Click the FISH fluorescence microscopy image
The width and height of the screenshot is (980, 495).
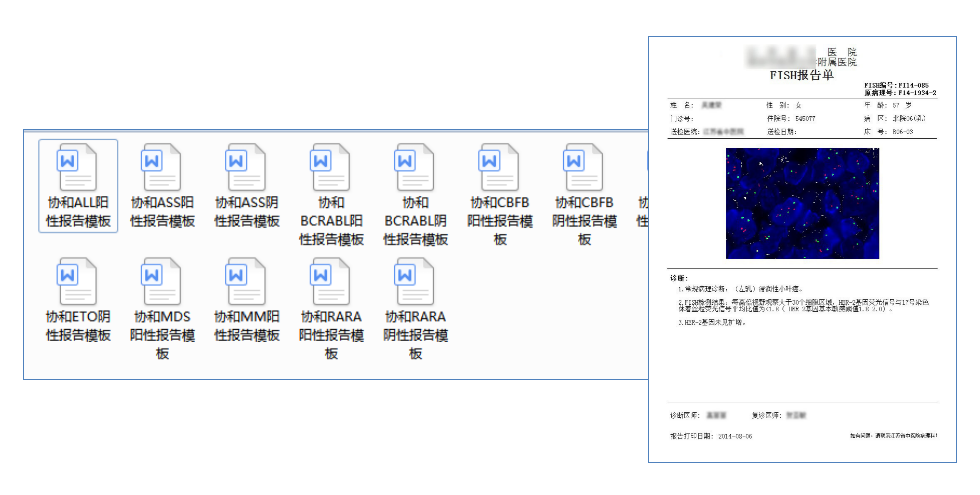click(x=802, y=203)
